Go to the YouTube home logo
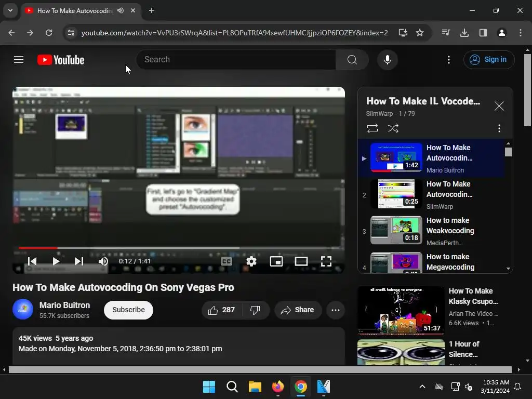The image size is (532, 399). click(61, 60)
